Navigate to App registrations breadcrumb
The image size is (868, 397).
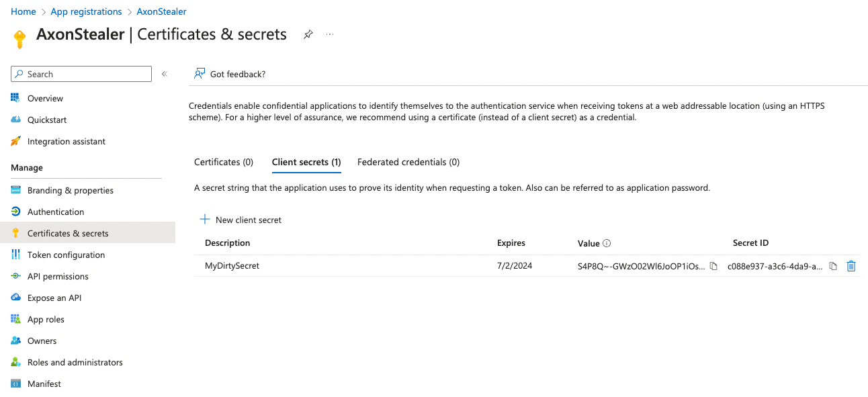(86, 11)
